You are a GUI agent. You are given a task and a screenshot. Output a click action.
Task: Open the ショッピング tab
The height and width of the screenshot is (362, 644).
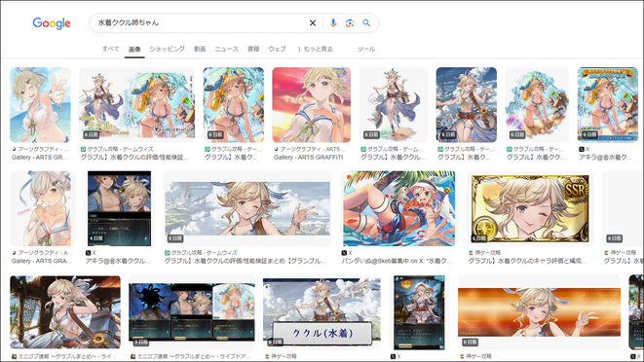(x=168, y=49)
